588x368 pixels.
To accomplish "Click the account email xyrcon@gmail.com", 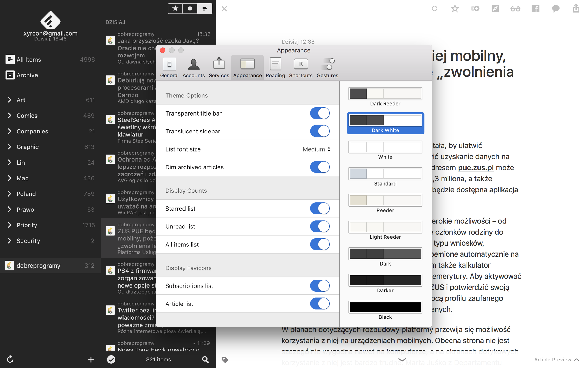I will (x=50, y=33).
